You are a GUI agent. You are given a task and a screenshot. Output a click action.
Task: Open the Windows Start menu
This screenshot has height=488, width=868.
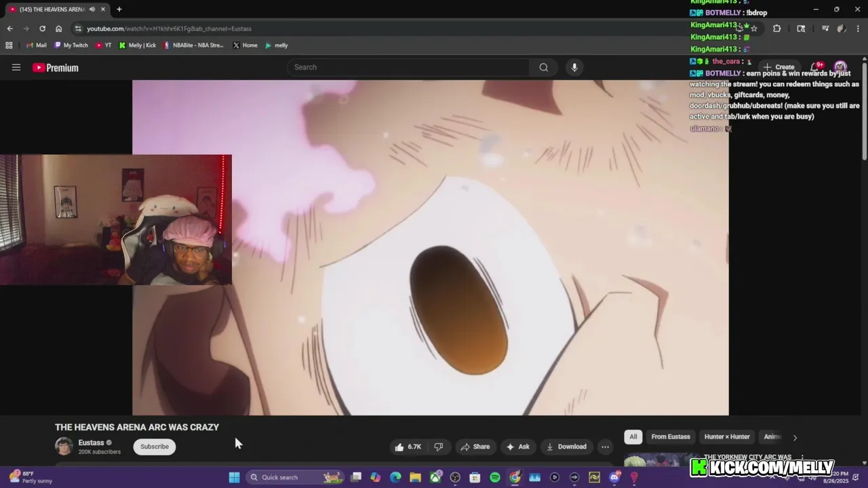[x=234, y=477]
